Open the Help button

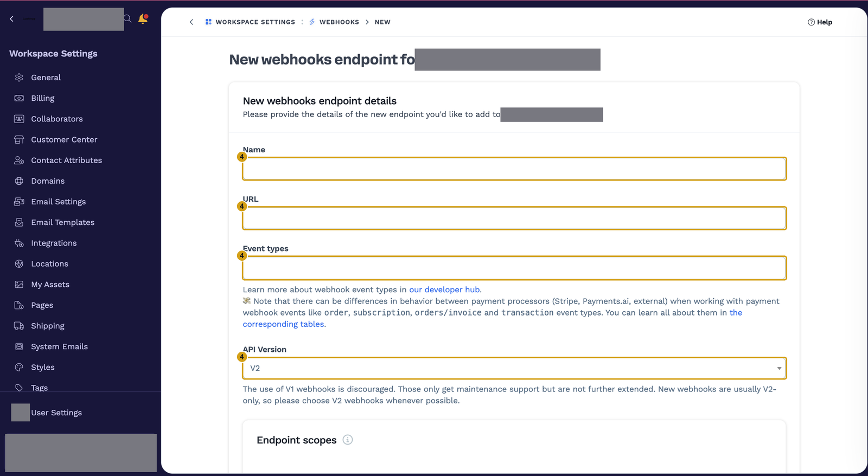(820, 22)
